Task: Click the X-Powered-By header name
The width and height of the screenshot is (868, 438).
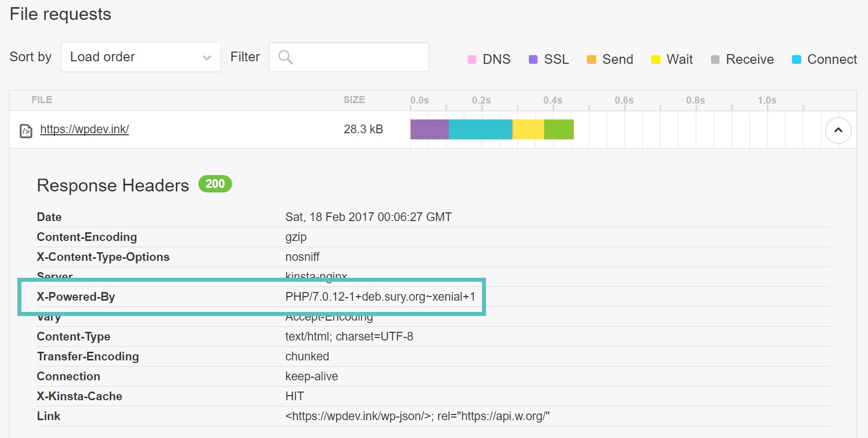Action: [76, 297]
